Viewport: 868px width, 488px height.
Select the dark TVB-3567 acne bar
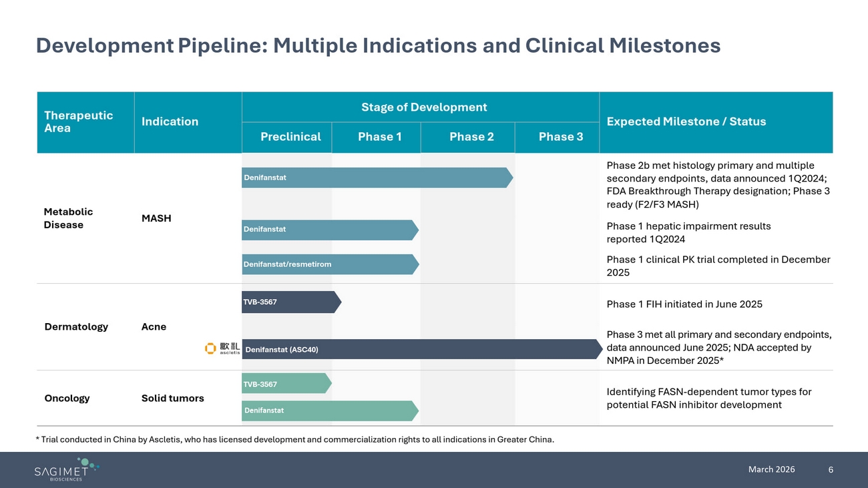point(290,302)
